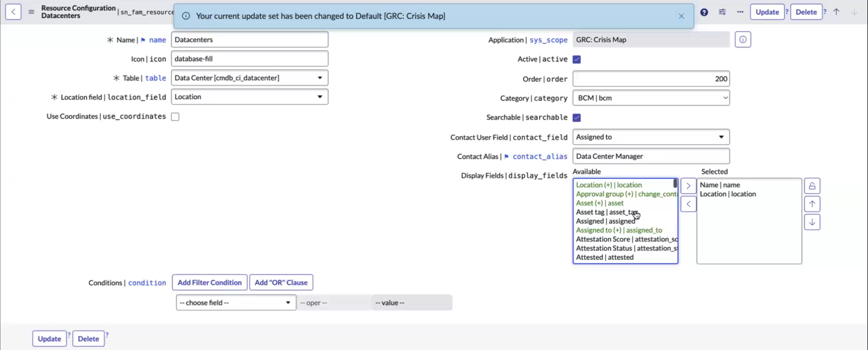Move selected field right with add arrow
868x350 pixels.
click(x=688, y=186)
